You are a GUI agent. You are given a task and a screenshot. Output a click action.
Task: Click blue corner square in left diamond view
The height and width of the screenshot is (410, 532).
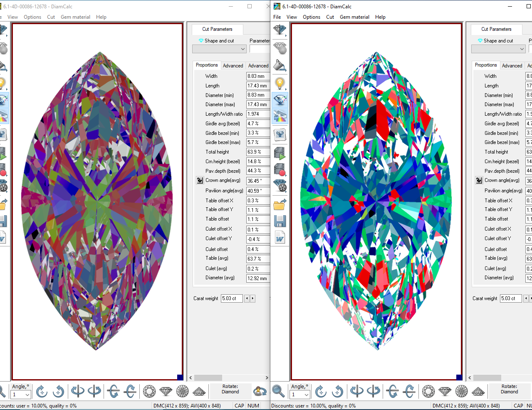(x=180, y=377)
